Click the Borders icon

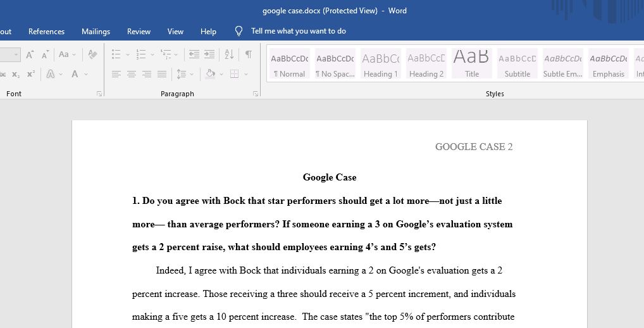(x=235, y=74)
